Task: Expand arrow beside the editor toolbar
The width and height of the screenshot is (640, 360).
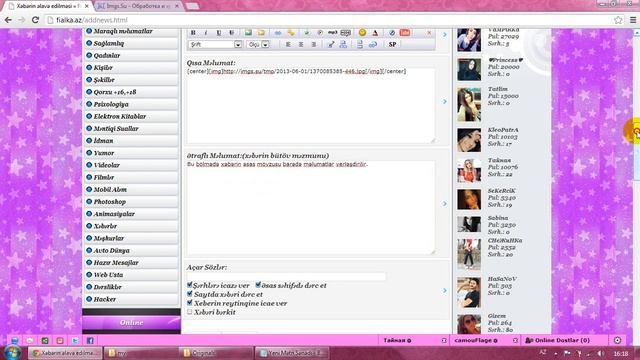Action: pos(445,35)
